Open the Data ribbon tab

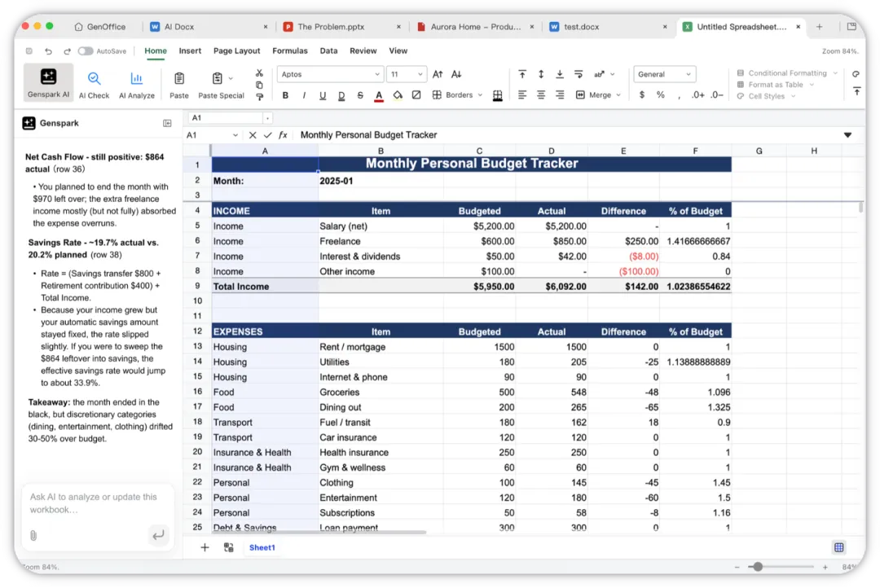[328, 51]
